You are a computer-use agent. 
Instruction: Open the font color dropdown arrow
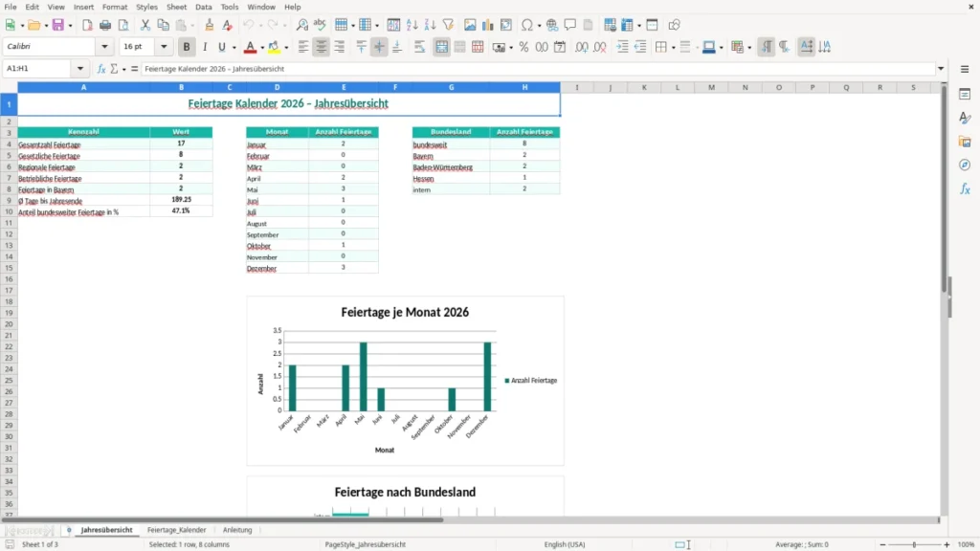click(x=262, y=48)
